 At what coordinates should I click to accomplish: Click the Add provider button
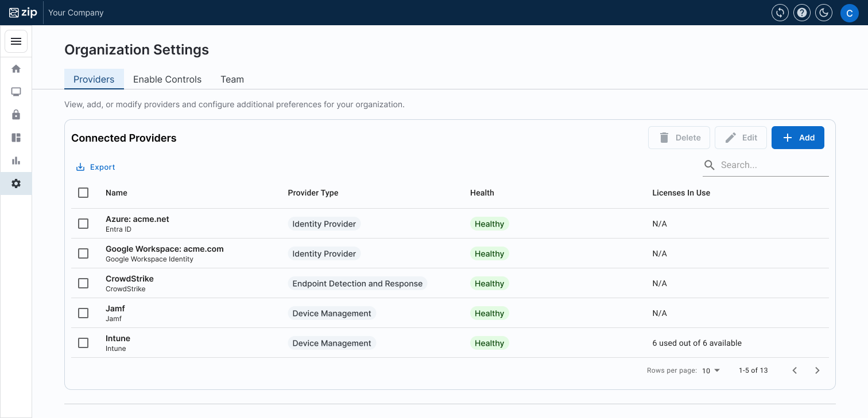(x=797, y=138)
